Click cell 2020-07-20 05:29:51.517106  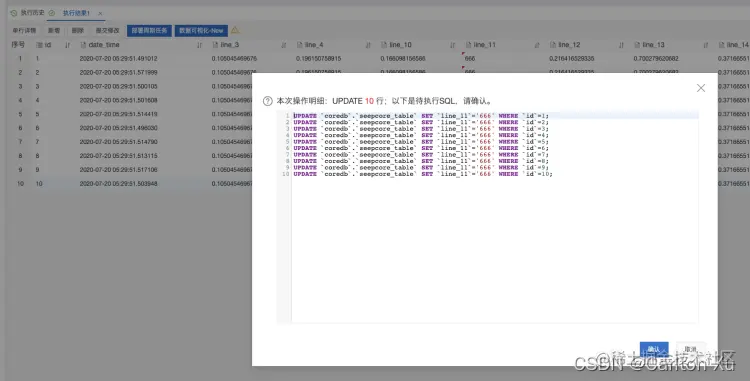point(119,170)
